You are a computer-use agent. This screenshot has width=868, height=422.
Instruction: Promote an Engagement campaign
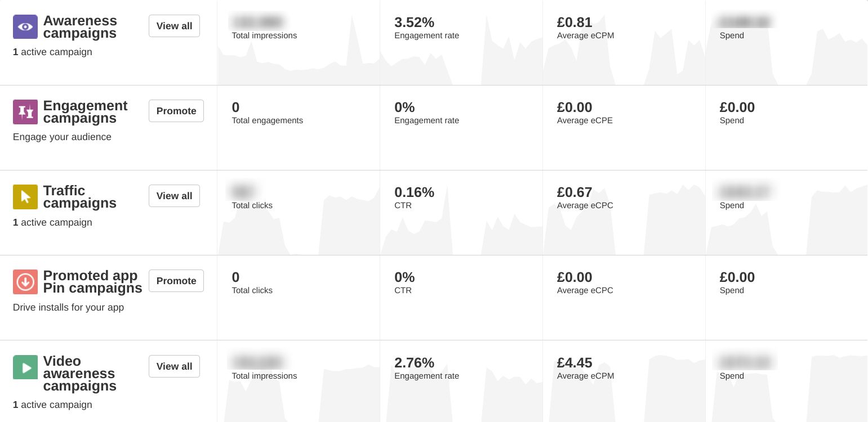(176, 111)
